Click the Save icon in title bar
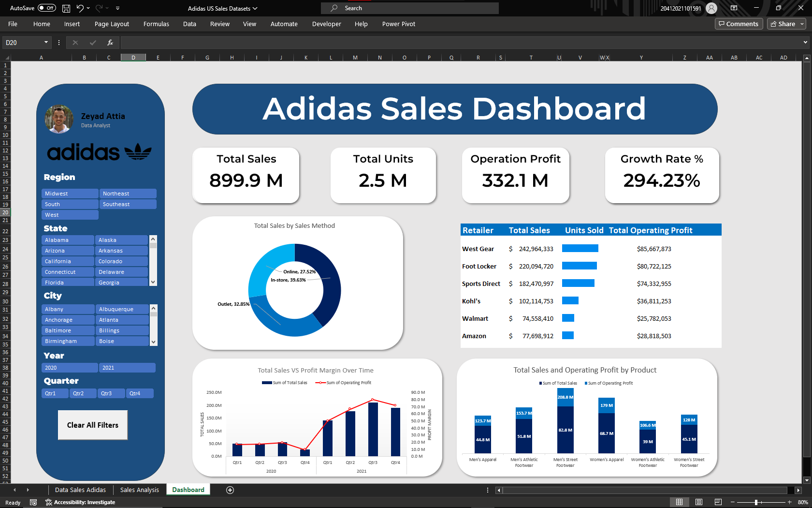Image resolution: width=812 pixels, height=508 pixels. click(66, 8)
